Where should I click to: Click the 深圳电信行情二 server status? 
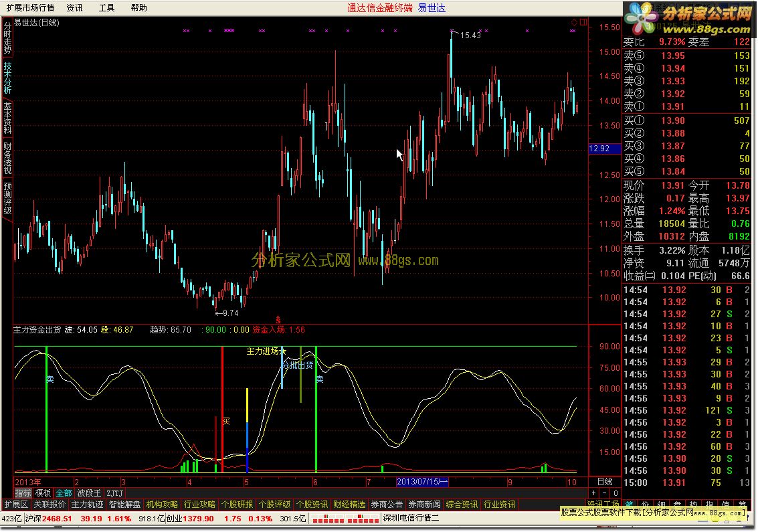(x=411, y=518)
